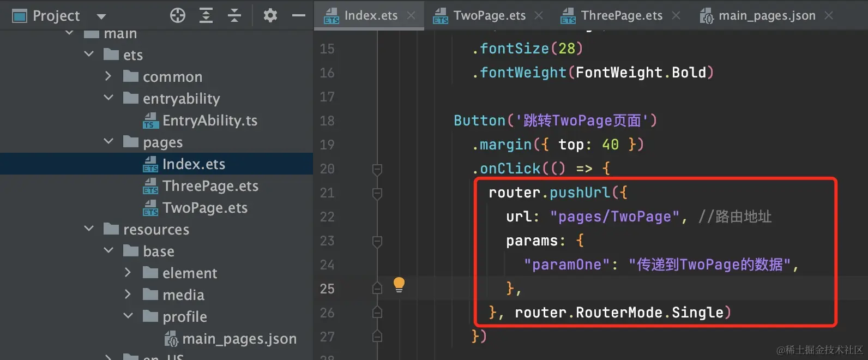Viewport: 868px width, 360px height.
Task: Click the Index.ets tab file icon
Action: tap(331, 16)
